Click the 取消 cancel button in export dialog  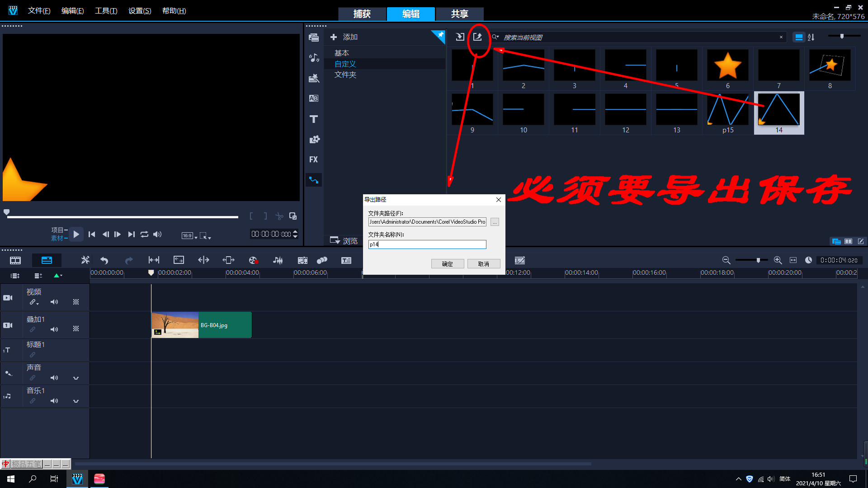[x=483, y=264]
